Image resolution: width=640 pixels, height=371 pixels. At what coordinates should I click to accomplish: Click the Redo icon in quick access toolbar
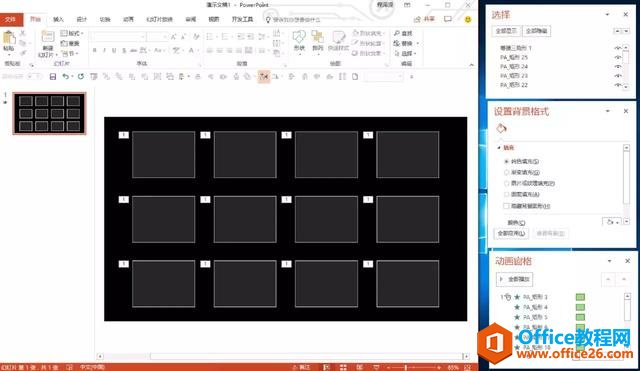tap(81, 76)
